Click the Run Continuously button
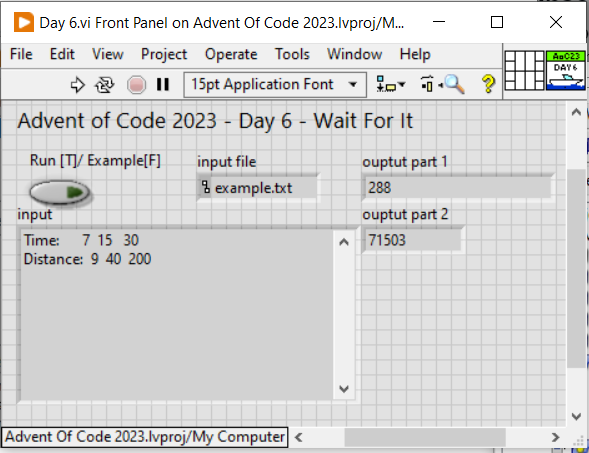The image size is (589, 453). [x=104, y=85]
